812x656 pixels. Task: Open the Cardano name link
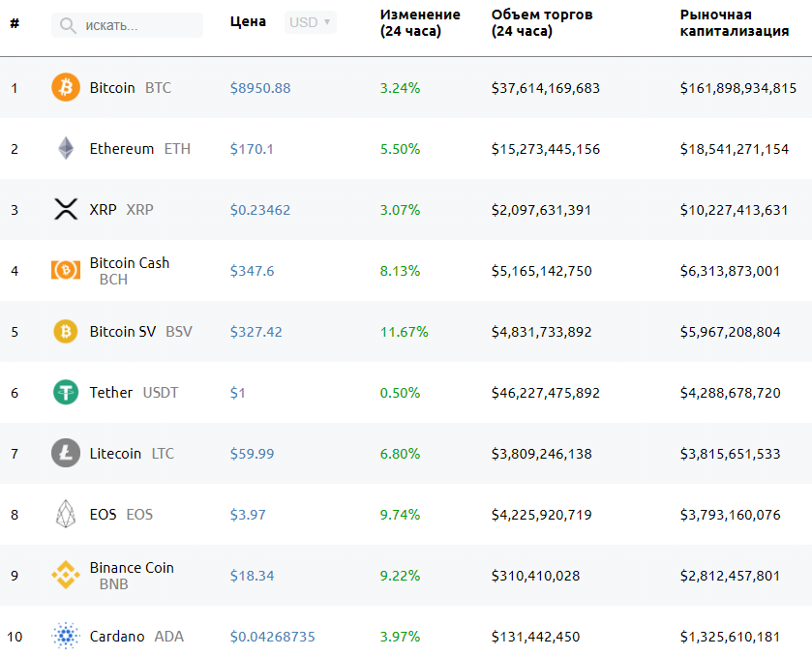(117, 637)
